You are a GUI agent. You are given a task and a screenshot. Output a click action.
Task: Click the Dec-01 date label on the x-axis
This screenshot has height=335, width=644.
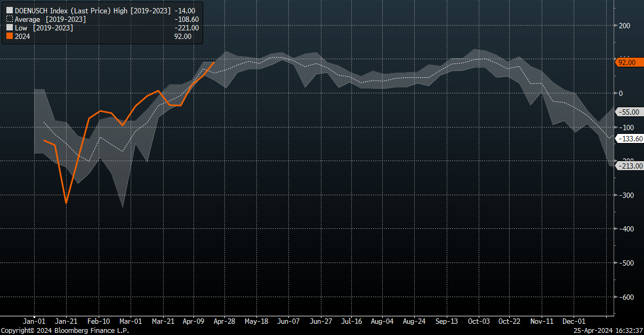tap(575, 322)
